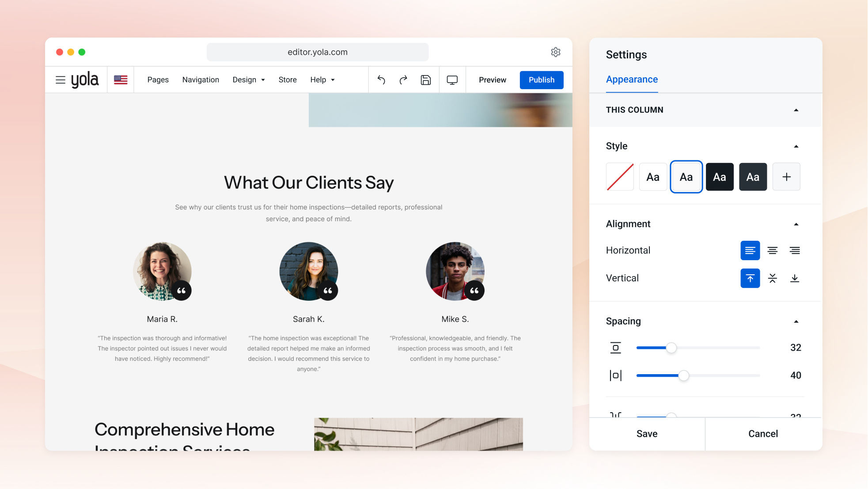868x489 pixels.
Task: Click the US flag language icon
Action: click(x=121, y=80)
